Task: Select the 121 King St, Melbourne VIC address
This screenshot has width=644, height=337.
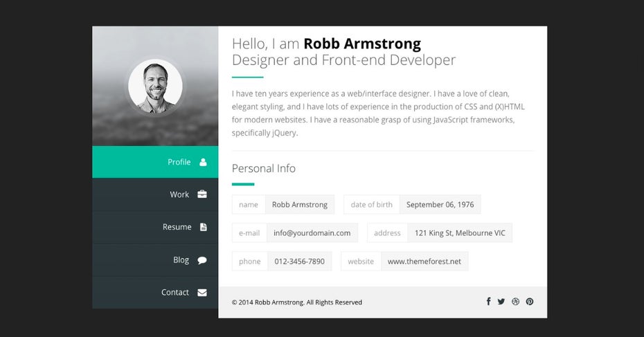Action: (x=460, y=233)
